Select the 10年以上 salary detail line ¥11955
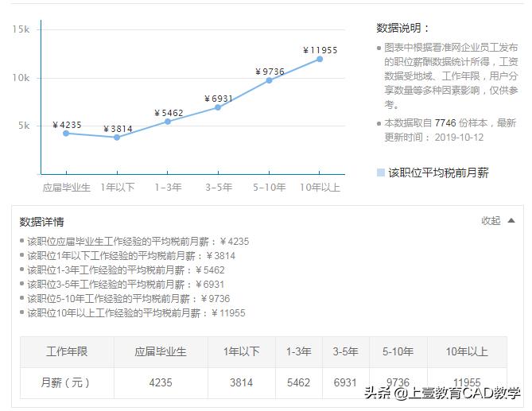Viewport: 532px width, 411px height. click(x=136, y=312)
